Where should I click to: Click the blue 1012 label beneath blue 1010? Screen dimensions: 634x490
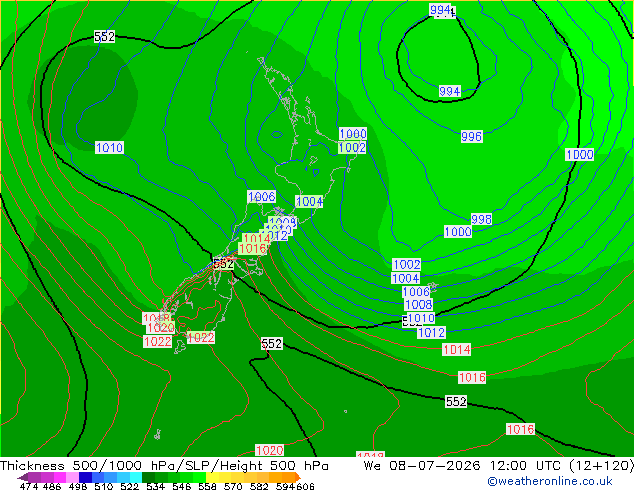point(431,333)
